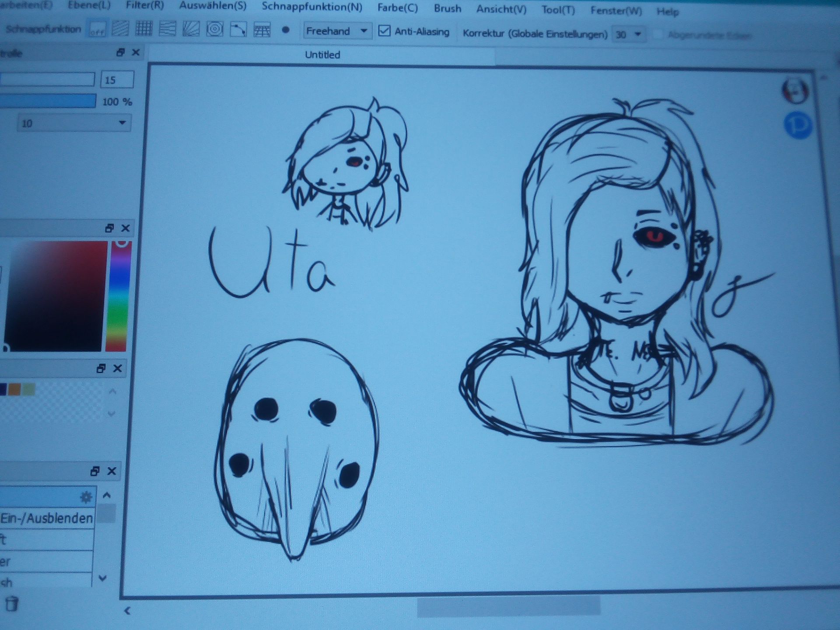
Task: Select the curve snap icon
Action: point(238,30)
